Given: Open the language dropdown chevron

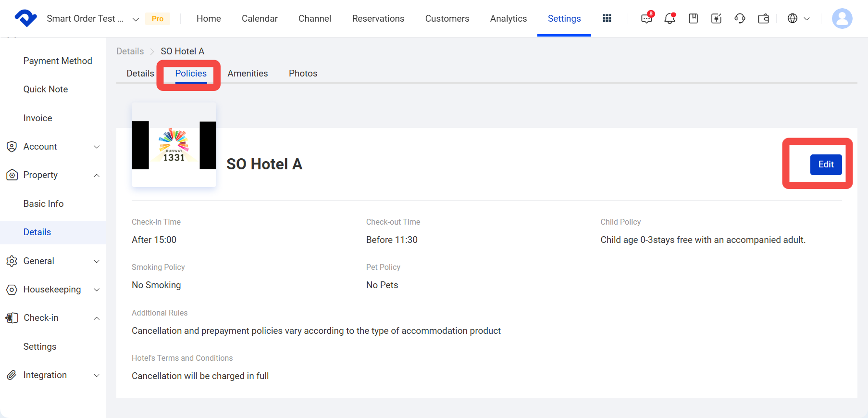Looking at the screenshot, I should 807,19.
